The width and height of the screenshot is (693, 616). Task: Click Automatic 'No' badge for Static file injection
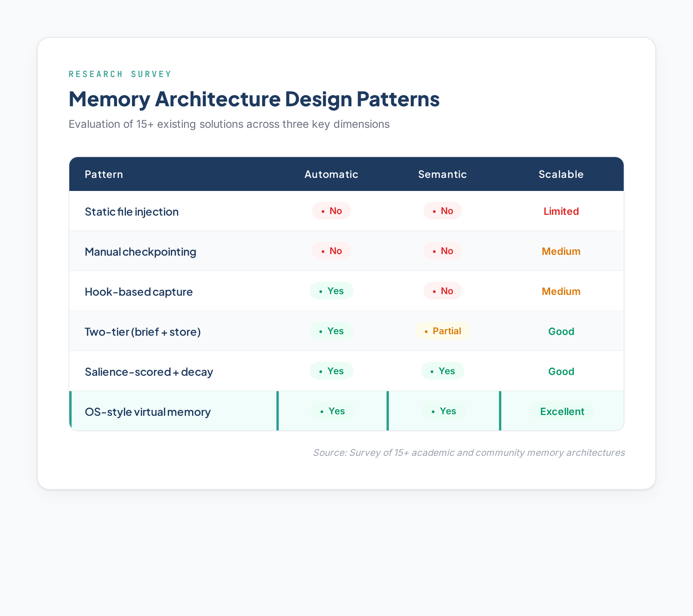pyautogui.click(x=331, y=211)
